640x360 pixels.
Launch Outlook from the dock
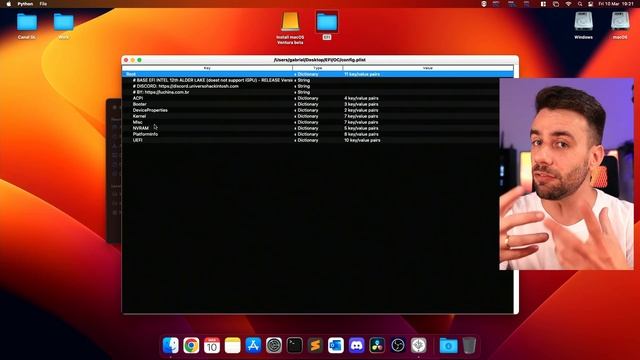click(x=336, y=345)
